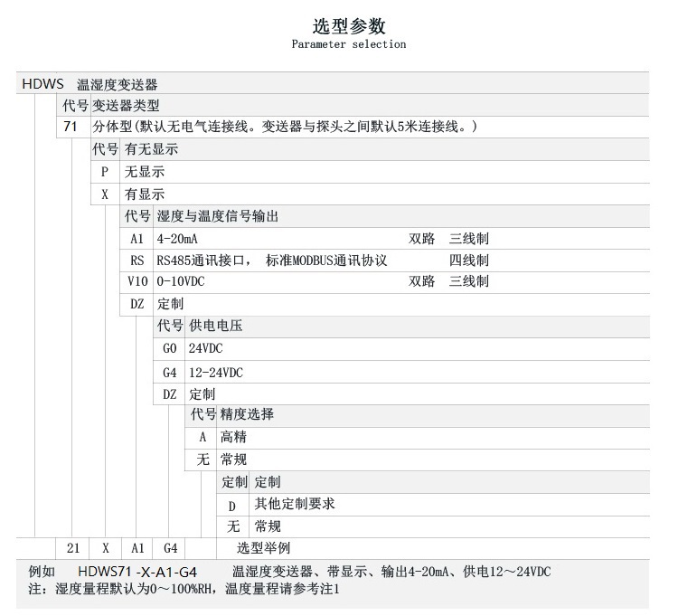Click code P 无显示 option
Viewport: 678px width, 616px height.
[x=370, y=172]
